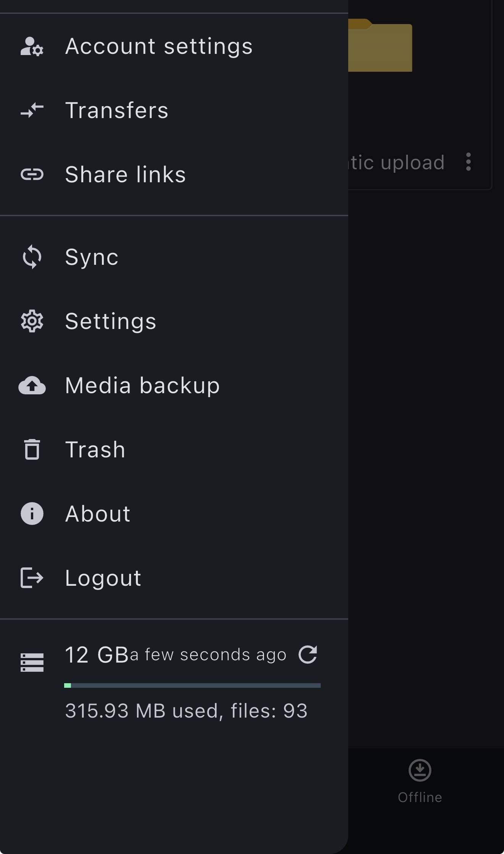Click the Share links chain icon
This screenshot has width=504, height=854.
(32, 175)
